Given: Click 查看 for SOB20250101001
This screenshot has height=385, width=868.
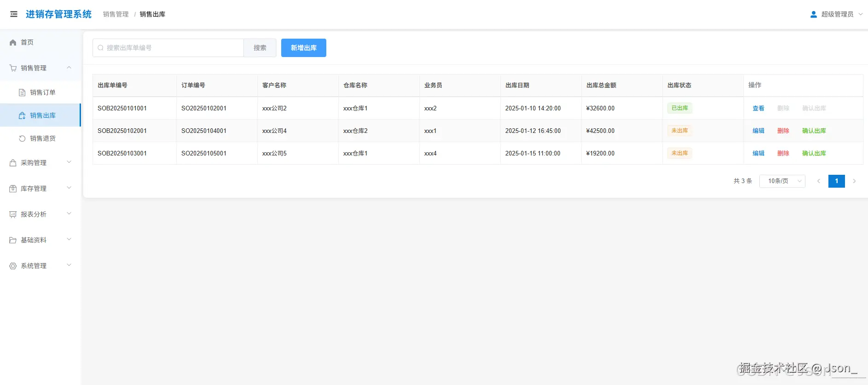Looking at the screenshot, I should [x=758, y=109].
